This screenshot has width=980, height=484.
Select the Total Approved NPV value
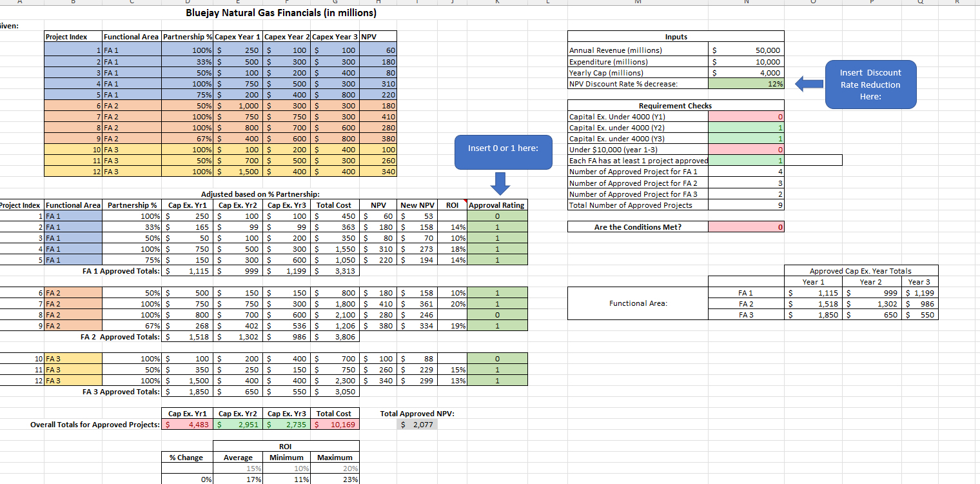click(417, 424)
